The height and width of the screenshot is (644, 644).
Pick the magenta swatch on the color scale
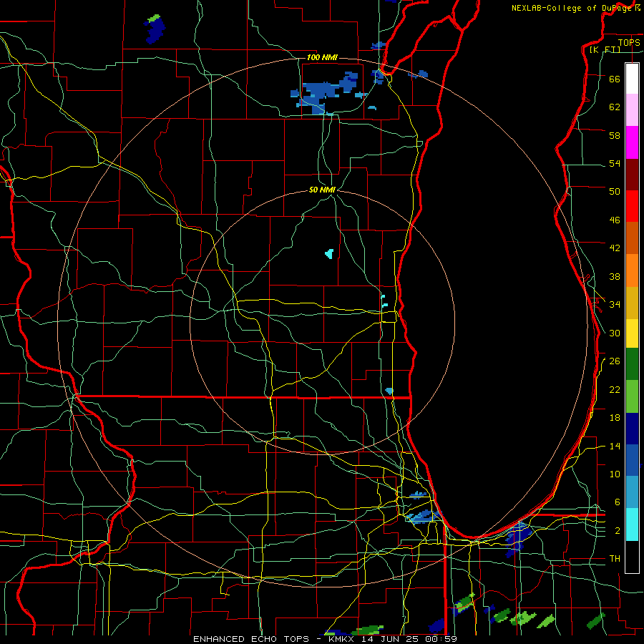632,142
